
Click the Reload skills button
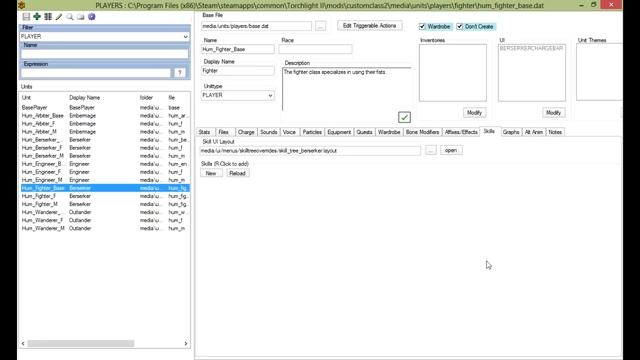coord(237,173)
